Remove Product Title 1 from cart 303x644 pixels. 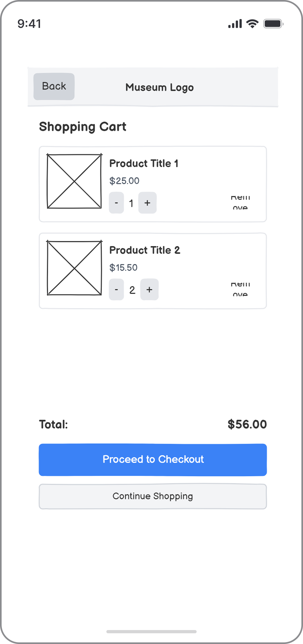(240, 203)
